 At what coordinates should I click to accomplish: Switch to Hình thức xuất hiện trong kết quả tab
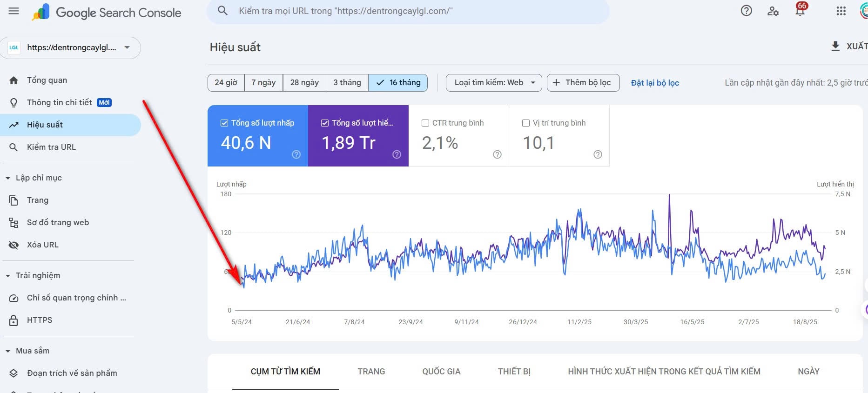tap(664, 372)
